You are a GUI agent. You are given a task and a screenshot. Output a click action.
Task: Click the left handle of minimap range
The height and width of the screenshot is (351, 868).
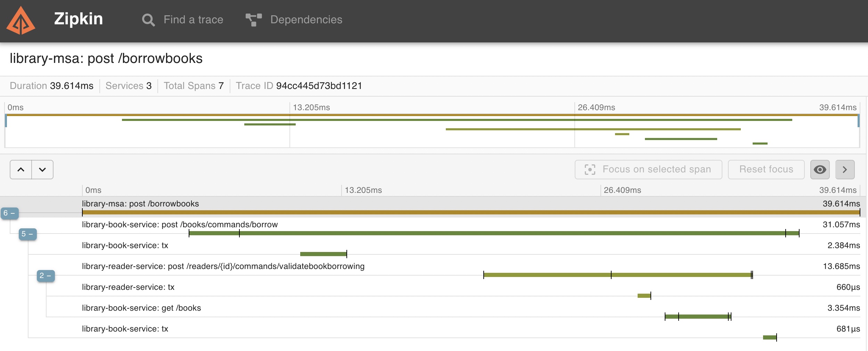6,121
